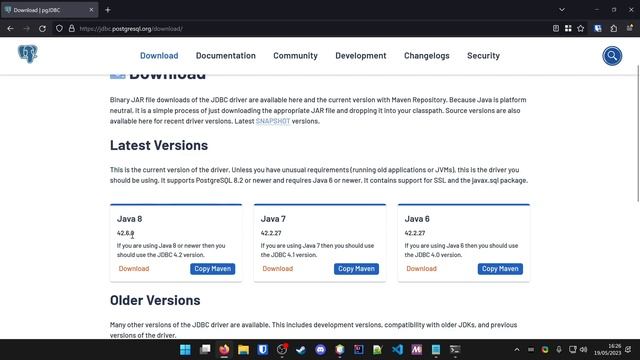Click Copy Maven in Java 6 card

tap(500, 269)
